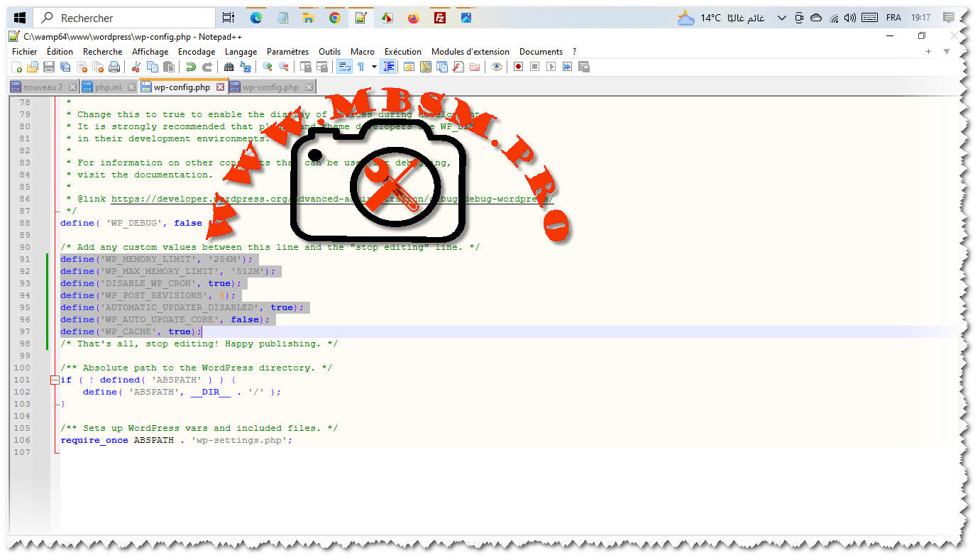The height and width of the screenshot is (560, 980).
Task: Switch to the nouveau 2 tab
Action: pos(43,87)
